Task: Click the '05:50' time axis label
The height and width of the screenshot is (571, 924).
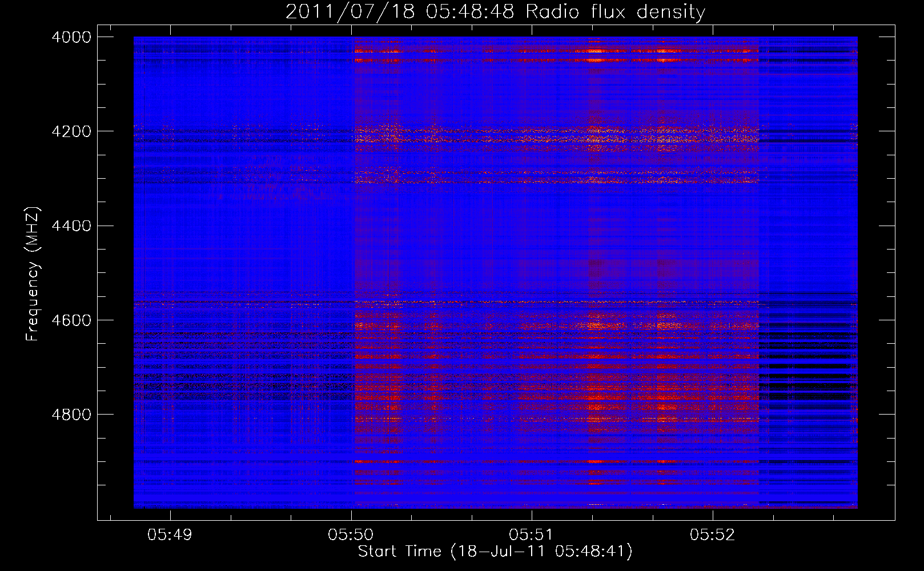Action: [351, 534]
